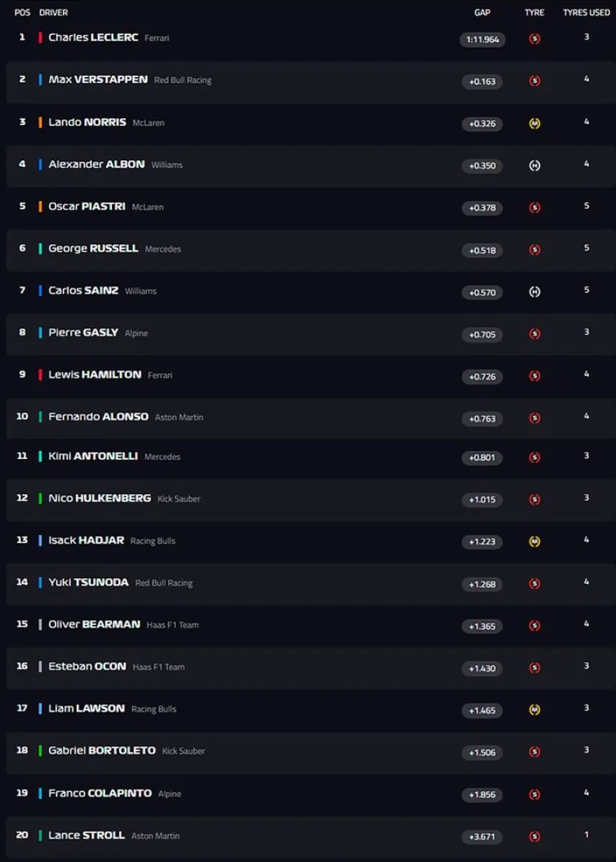Click the medium tyre icon for Liam Lawson
This screenshot has height=862, width=616.
pos(534,710)
